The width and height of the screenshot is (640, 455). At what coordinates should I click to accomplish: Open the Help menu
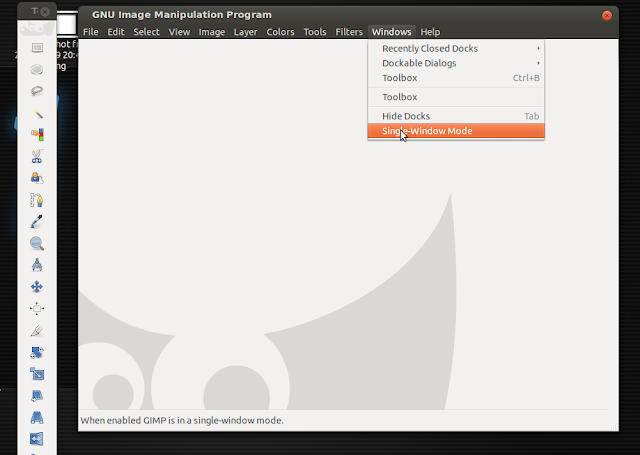point(430,32)
